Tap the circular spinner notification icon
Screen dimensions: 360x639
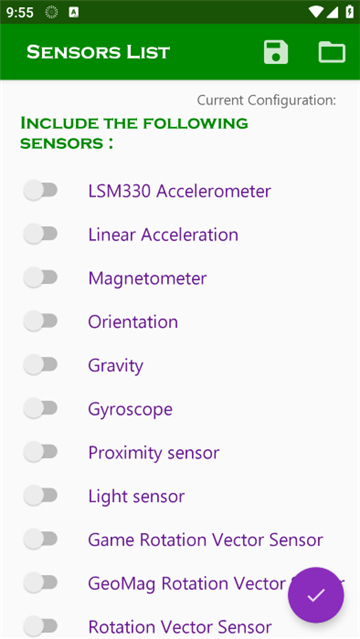coord(51,13)
